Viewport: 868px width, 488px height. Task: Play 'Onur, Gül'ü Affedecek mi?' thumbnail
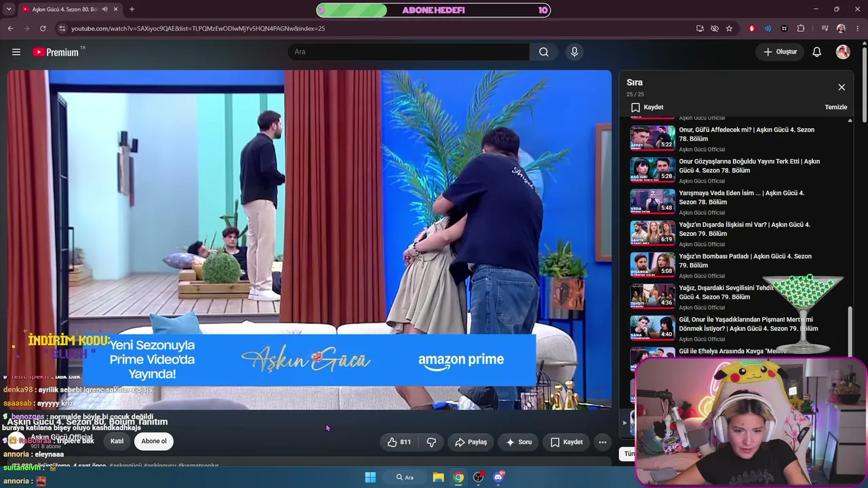[652, 138]
